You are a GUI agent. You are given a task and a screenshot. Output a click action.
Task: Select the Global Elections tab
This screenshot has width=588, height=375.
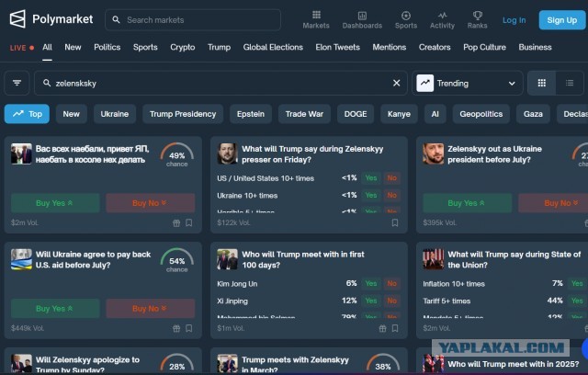[273, 47]
